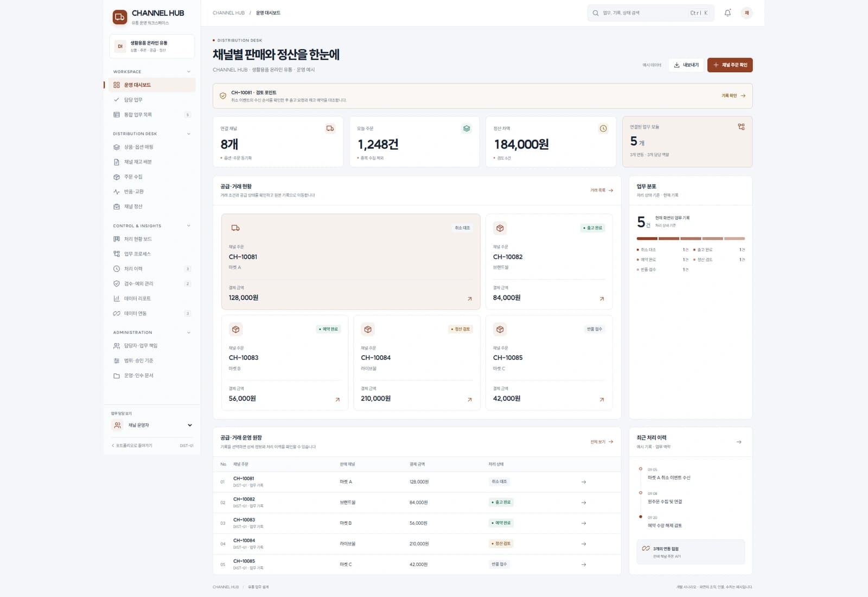The image size is (868, 597).
Task: Click the 내보내기 export button
Action: 686,65
